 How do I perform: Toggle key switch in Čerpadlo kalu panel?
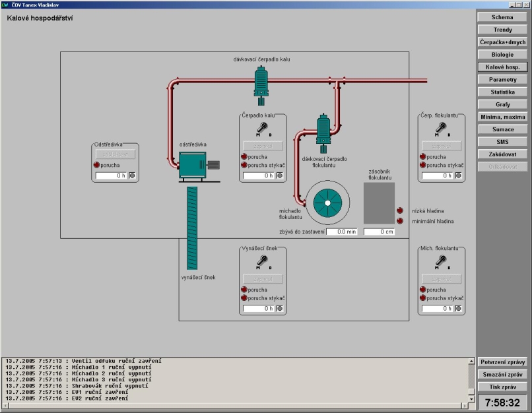coord(262,128)
